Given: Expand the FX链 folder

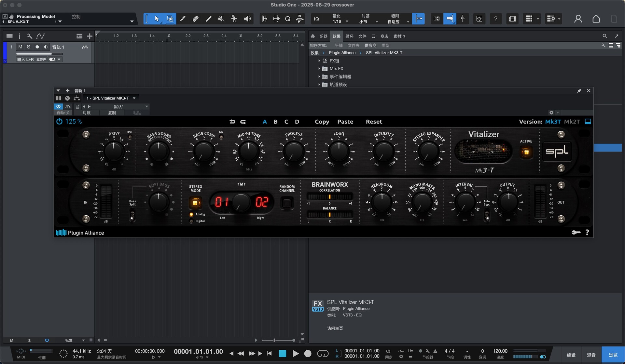Looking at the screenshot, I should click(x=319, y=61).
